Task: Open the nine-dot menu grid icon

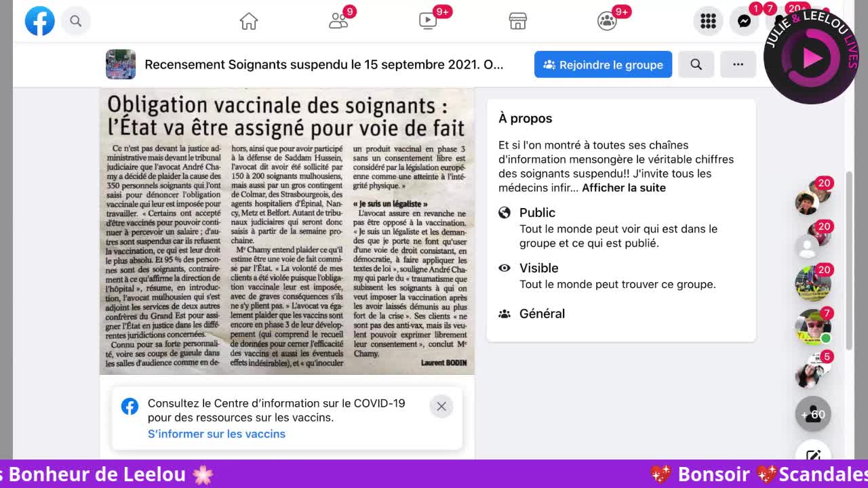Action: (708, 21)
